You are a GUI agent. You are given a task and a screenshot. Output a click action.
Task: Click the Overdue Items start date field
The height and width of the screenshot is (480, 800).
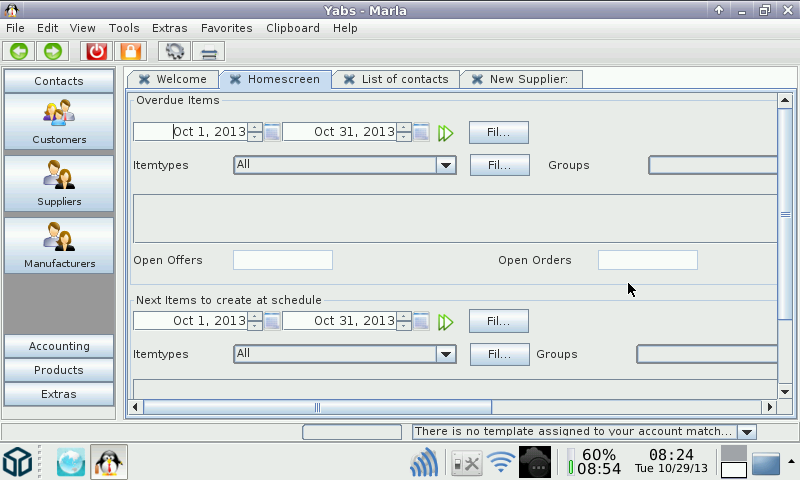[x=190, y=132]
